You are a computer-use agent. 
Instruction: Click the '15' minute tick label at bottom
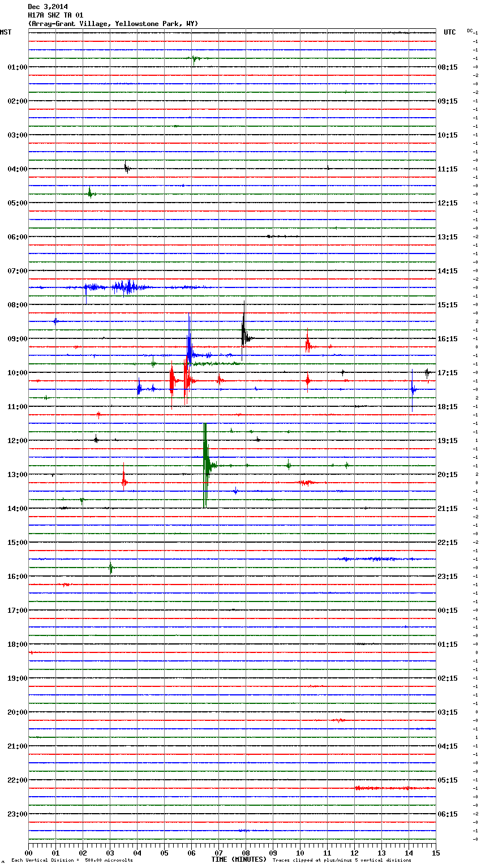436,853
